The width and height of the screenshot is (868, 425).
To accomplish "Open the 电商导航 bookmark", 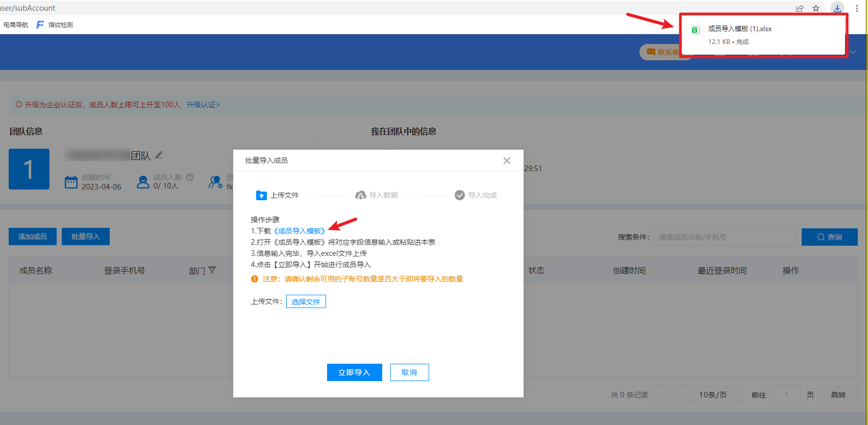I will pyautogui.click(x=16, y=25).
